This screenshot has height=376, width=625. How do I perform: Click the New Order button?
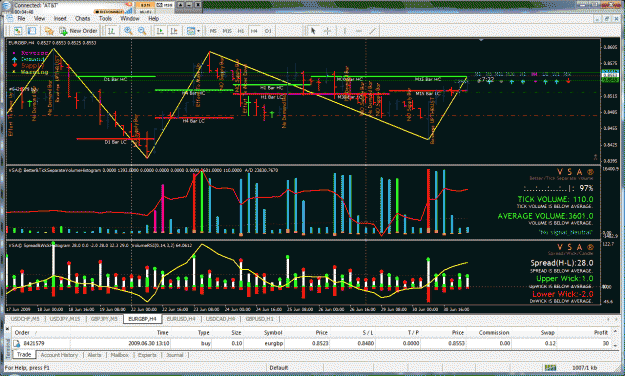pos(79,31)
